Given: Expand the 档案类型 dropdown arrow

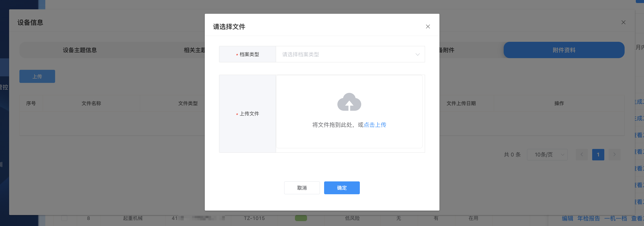Looking at the screenshot, I should point(417,54).
